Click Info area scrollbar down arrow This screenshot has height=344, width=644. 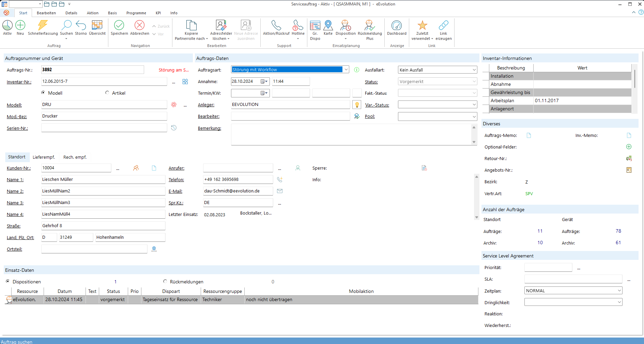point(477,217)
